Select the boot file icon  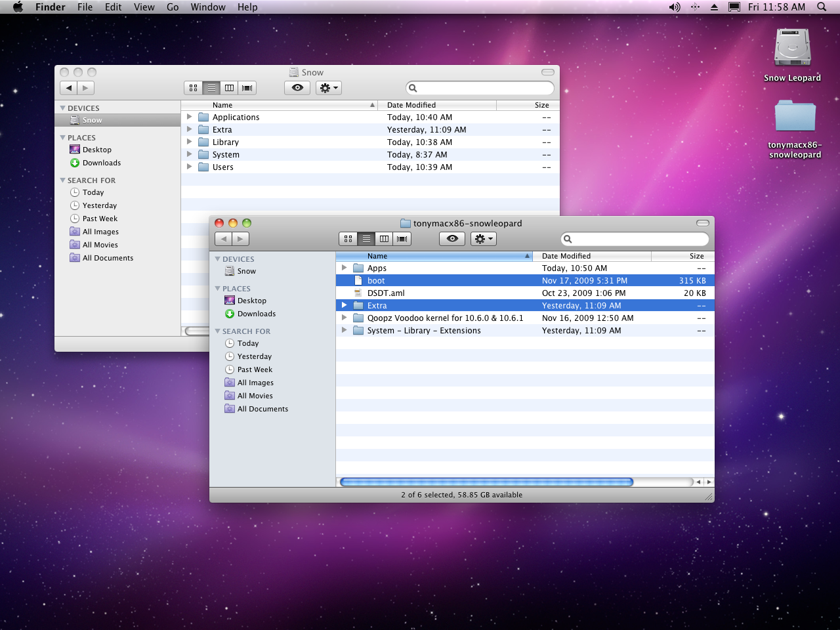coord(358,280)
